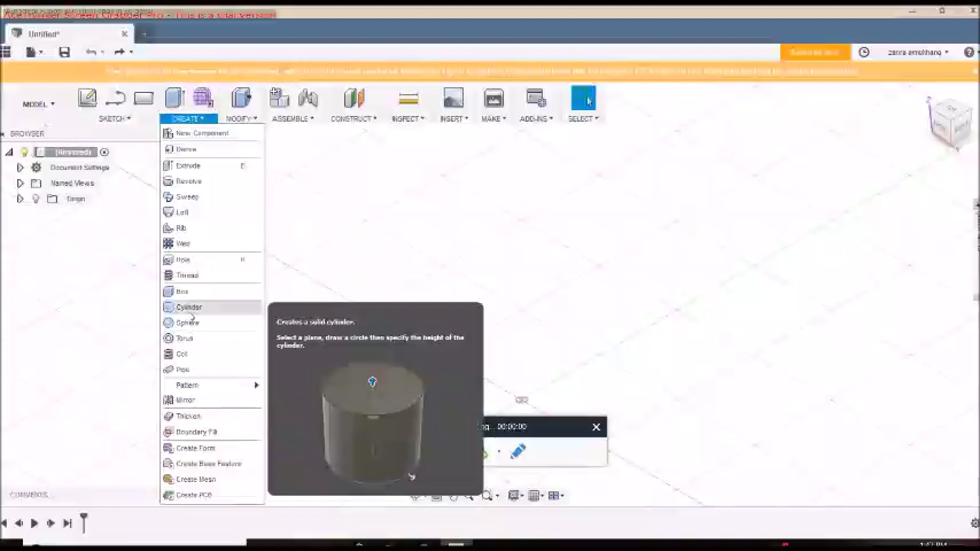Click the 3D Print icon above MAKE
Screen dimensions: 980x551
point(494,98)
